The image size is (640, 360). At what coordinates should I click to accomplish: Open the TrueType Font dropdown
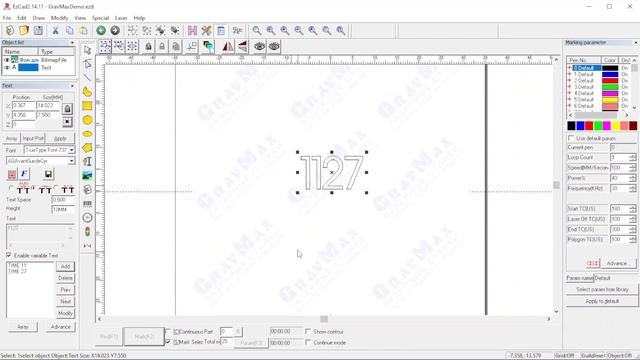click(x=71, y=150)
